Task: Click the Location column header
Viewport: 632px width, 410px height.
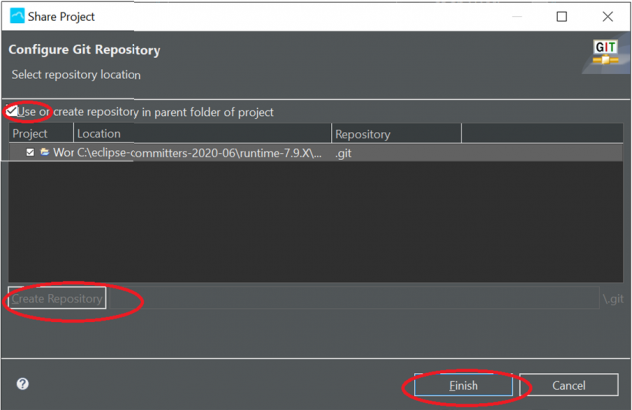Action: (200, 134)
